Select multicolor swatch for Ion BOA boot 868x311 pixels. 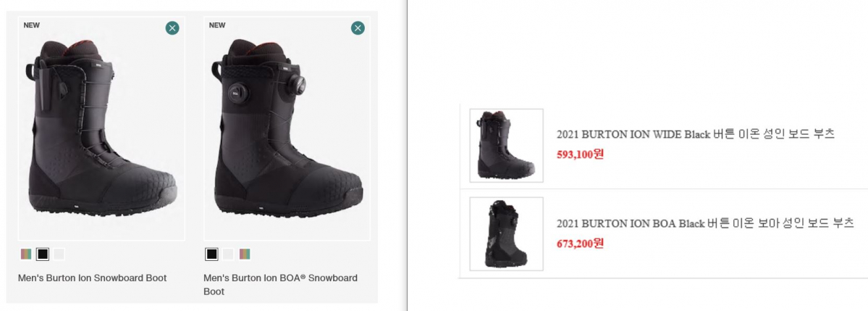(x=245, y=254)
